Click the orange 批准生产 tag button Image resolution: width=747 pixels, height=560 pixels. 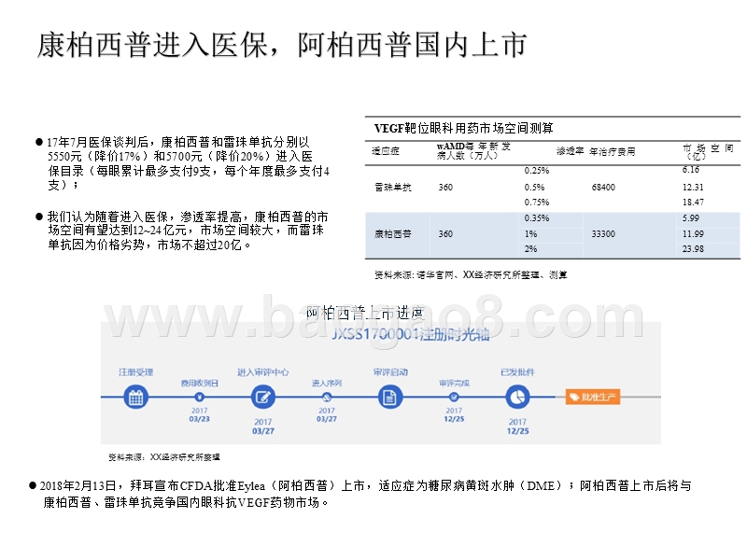click(x=593, y=398)
